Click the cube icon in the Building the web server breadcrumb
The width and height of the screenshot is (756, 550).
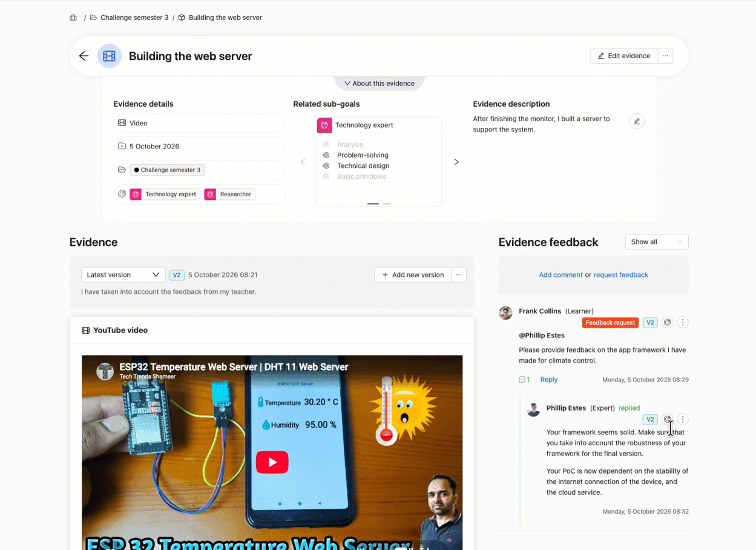tap(182, 18)
